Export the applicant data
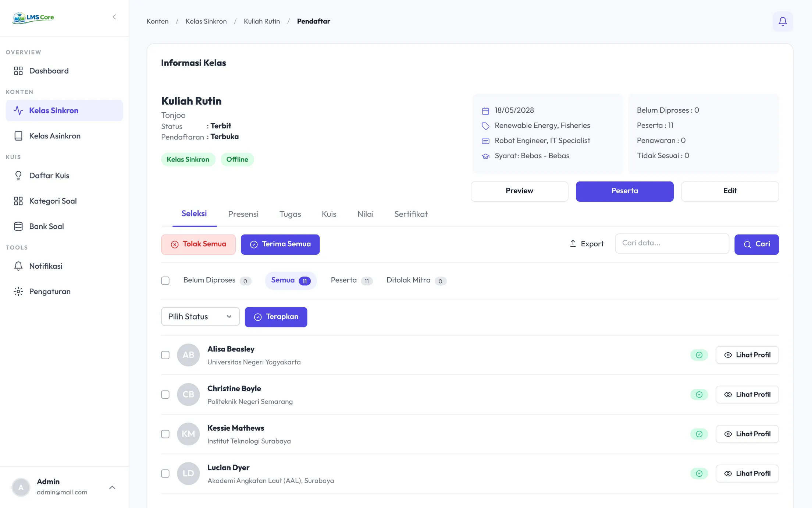 (587, 244)
